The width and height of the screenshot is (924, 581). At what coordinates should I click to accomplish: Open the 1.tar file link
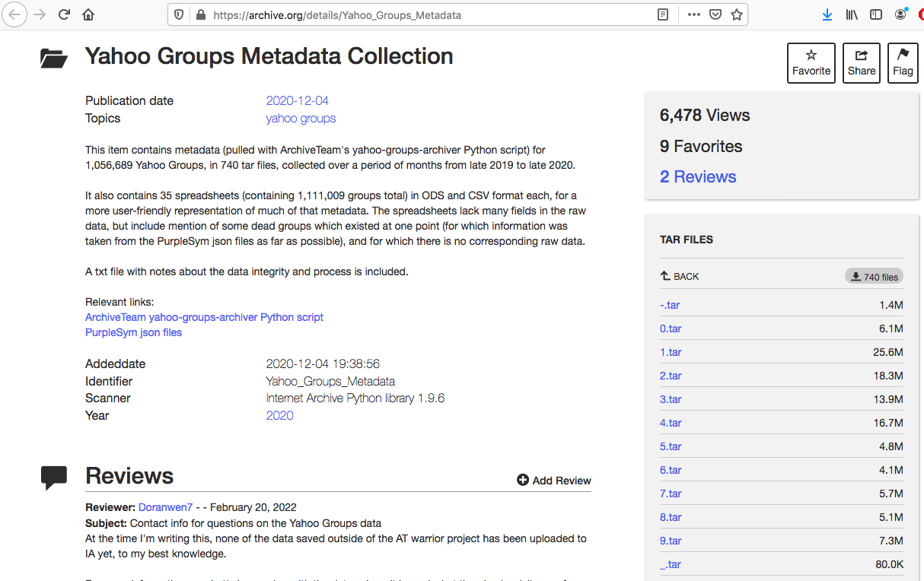[x=671, y=352]
